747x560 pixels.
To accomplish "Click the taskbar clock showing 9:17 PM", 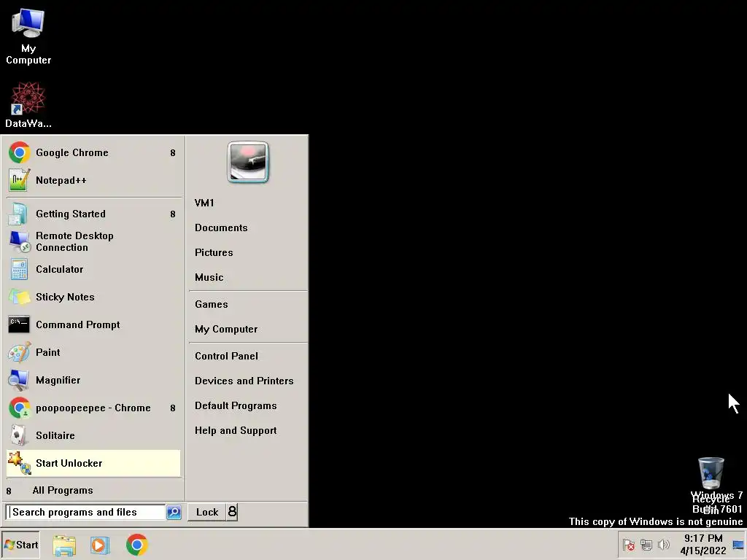I will pyautogui.click(x=703, y=545).
